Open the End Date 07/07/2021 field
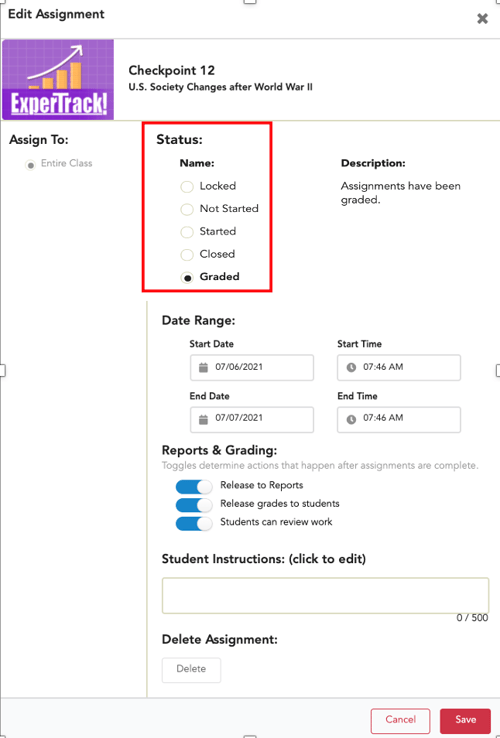The height and width of the screenshot is (738, 500). [x=252, y=419]
